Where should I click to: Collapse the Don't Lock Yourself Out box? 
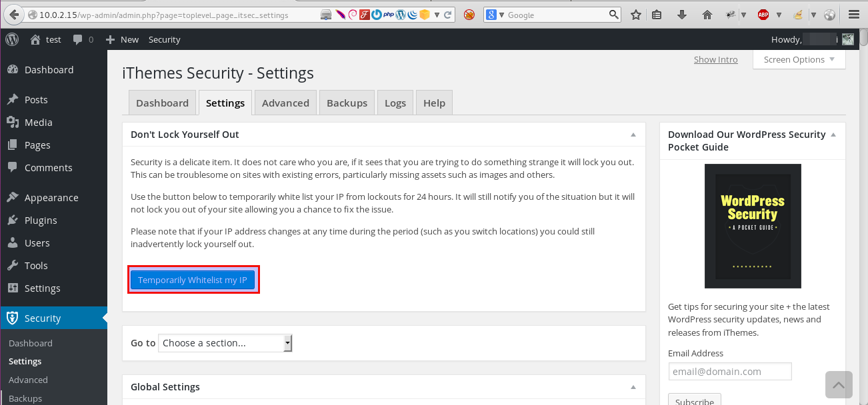(x=633, y=135)
